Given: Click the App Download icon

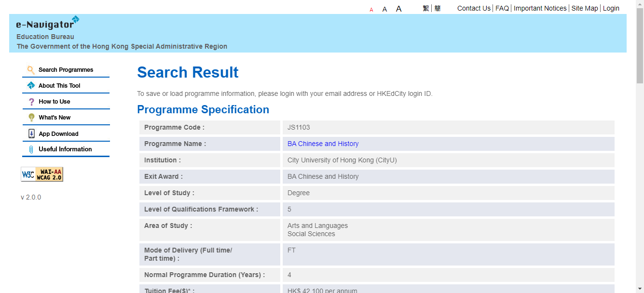Looking at the screenshot, I should click(x=31, y=133).
